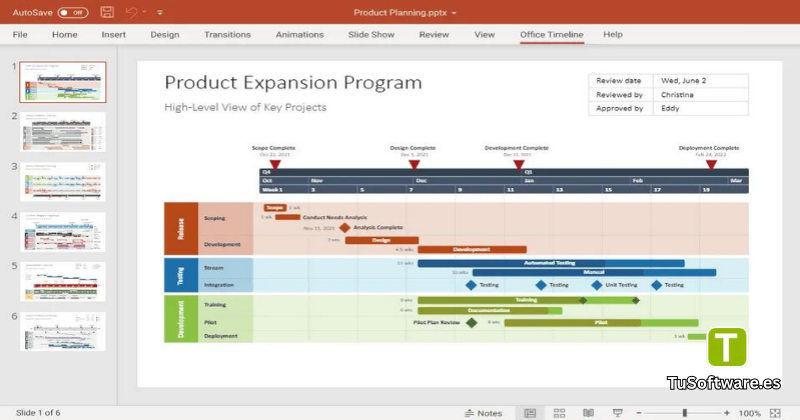
Task: Select the orange Release swimlane label
Action: [x=181, y=228]
